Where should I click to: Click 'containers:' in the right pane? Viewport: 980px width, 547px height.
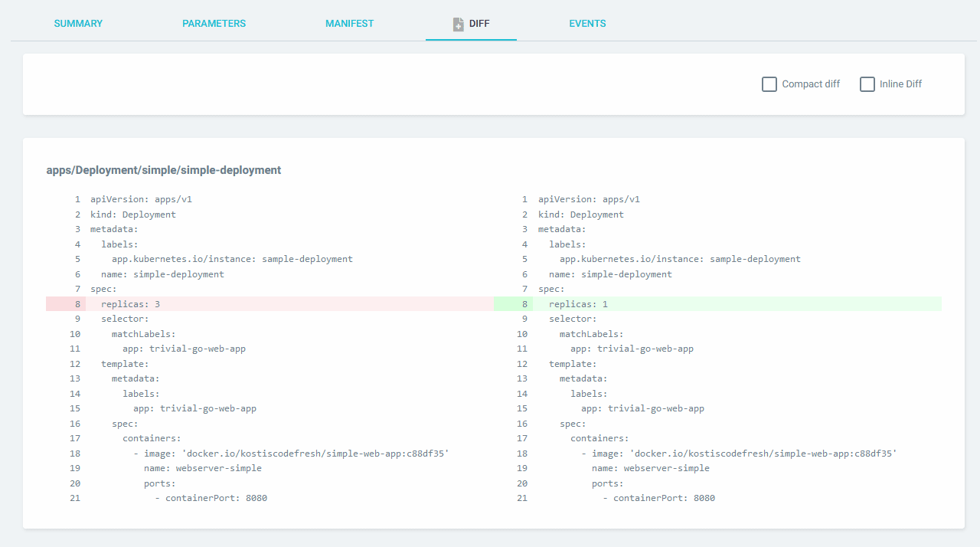[x=599, y=438]
